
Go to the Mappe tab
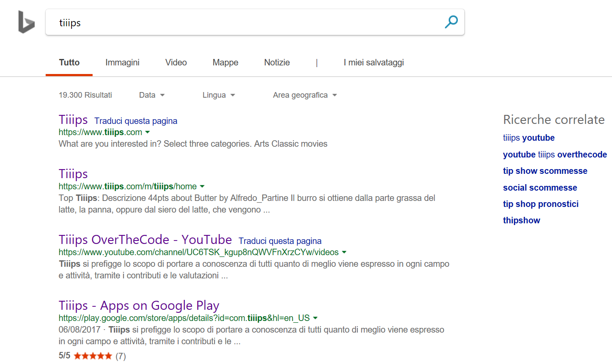tap(225, 62)
